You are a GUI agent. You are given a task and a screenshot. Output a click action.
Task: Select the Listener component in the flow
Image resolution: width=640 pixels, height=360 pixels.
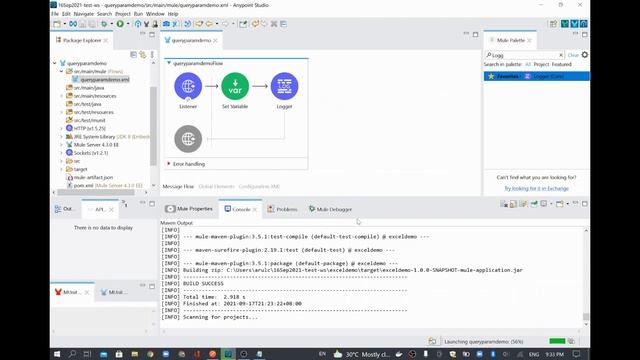pyautogui.click(x=188, y=86)
